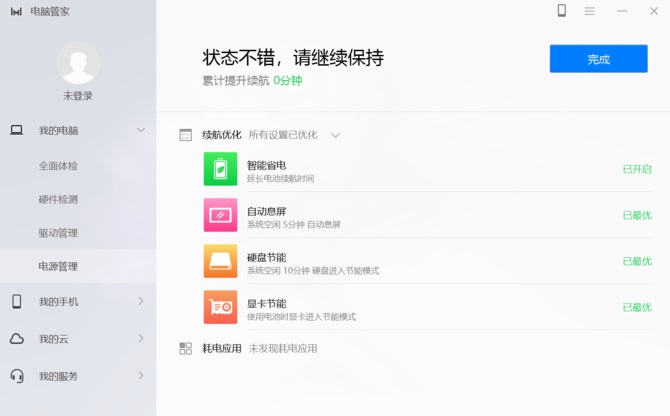Viewport: 670px width, 416px height.
Task: Toggle 硬盘节能 已最优 status
Action: [x=637, y=261]
